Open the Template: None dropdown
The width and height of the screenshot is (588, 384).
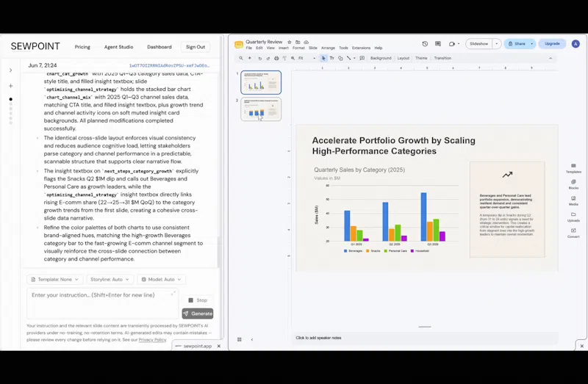click(54, 280)
